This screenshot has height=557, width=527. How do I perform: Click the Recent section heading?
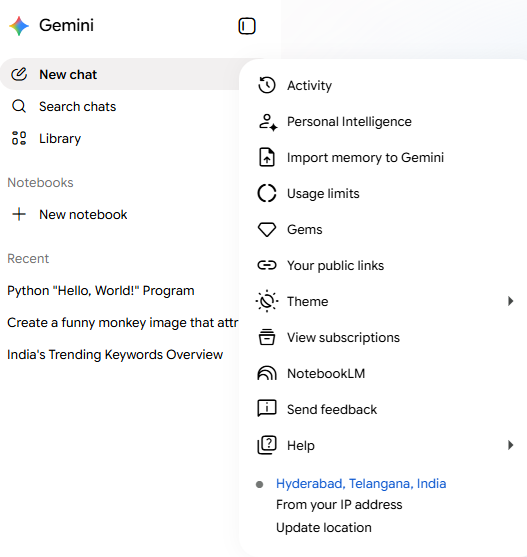(x=28, y=259)
